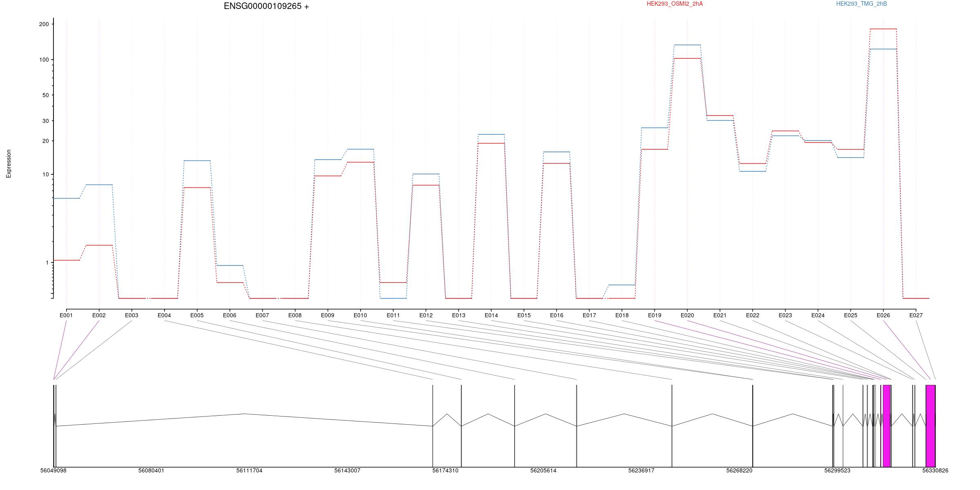Click exon label E009
The image size is (980, 490).
point(327,315)
